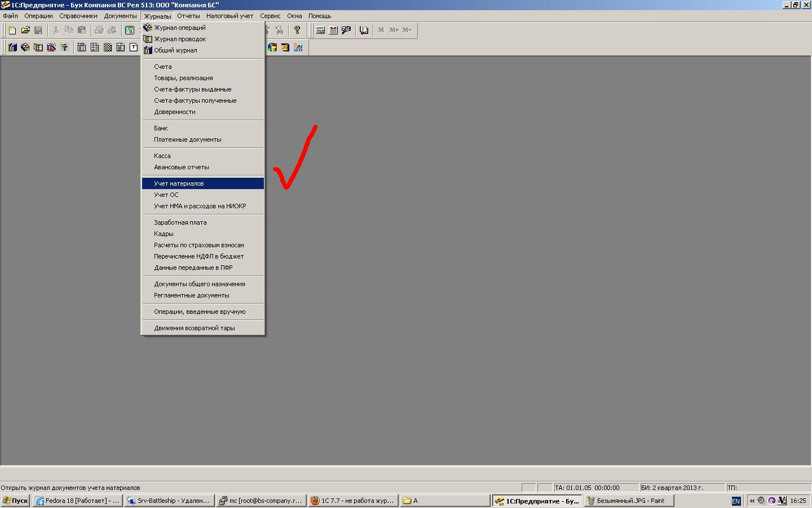
Task: Open the Файл menu
Action: tap(10, 16)
